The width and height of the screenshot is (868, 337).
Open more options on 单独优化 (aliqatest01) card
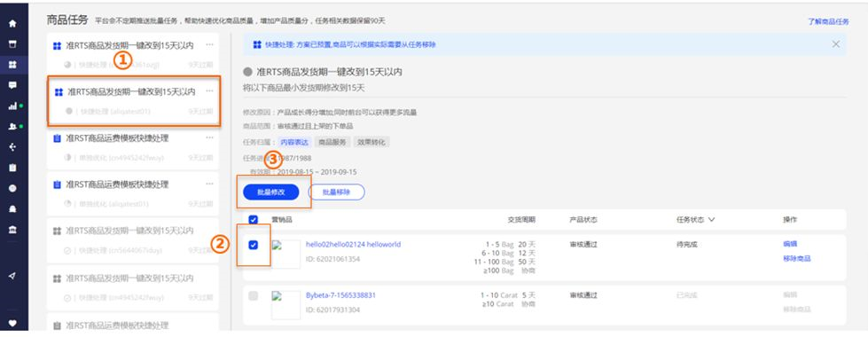point(209,184)
